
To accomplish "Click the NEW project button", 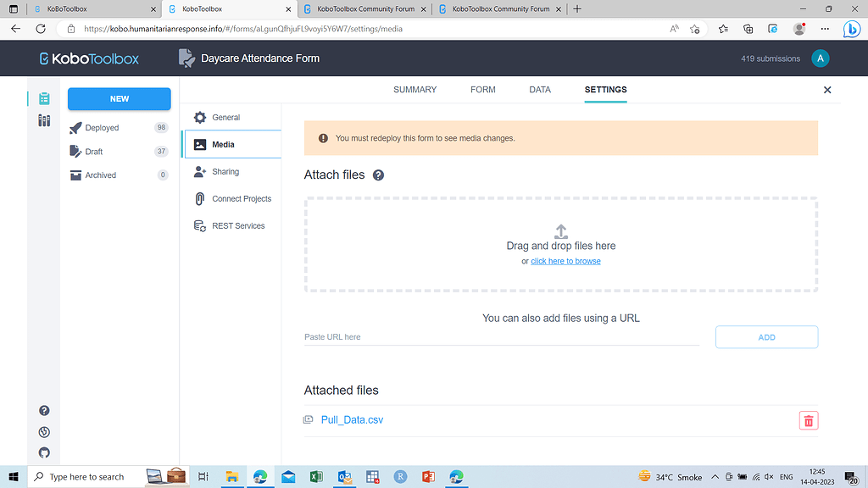I will 119,98.
